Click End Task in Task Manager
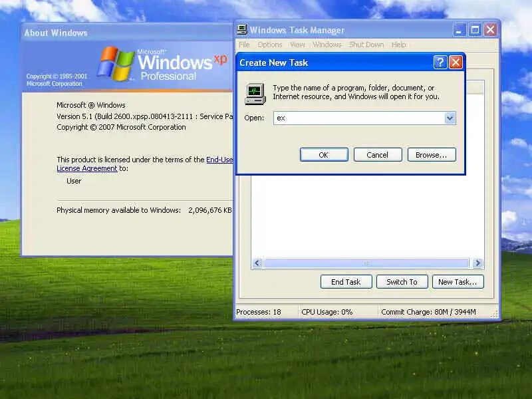Screen dimensions: 532x399 pos(346,282)
